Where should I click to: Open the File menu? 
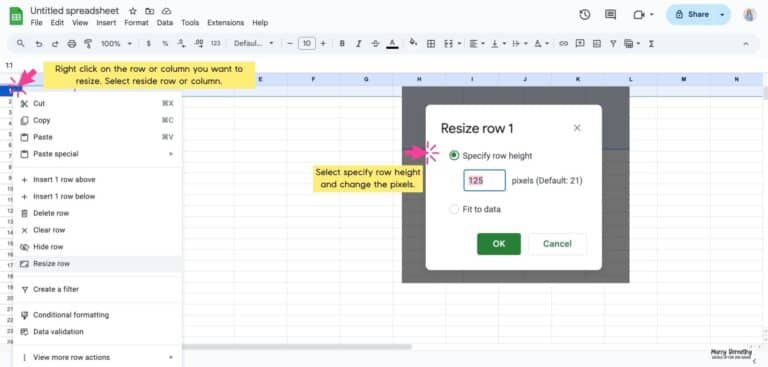click(36, 23)
